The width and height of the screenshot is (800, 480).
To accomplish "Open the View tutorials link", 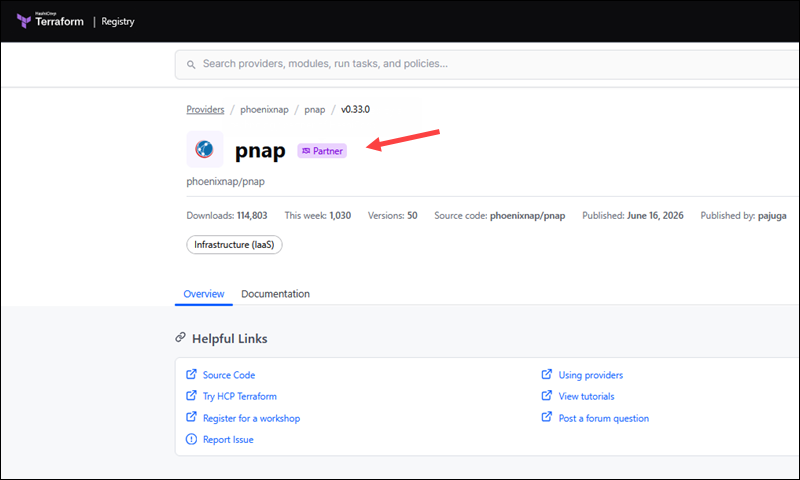I will pyautogui.click(x=586, y=396).
